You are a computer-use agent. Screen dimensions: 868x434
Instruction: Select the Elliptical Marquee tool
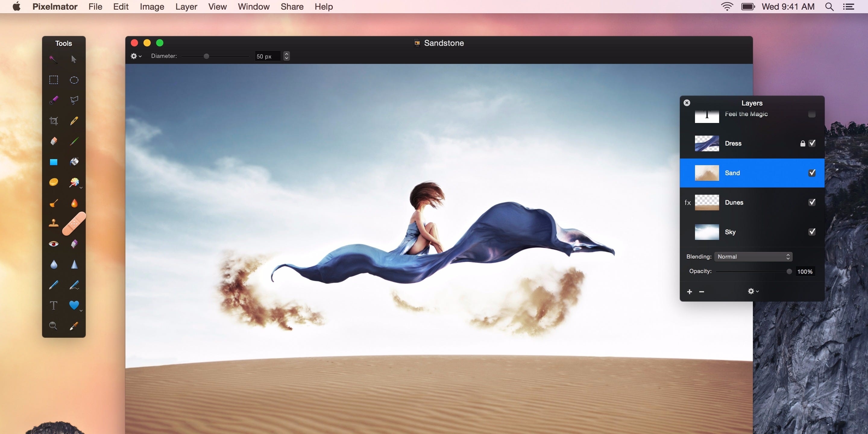coord(74,80)
